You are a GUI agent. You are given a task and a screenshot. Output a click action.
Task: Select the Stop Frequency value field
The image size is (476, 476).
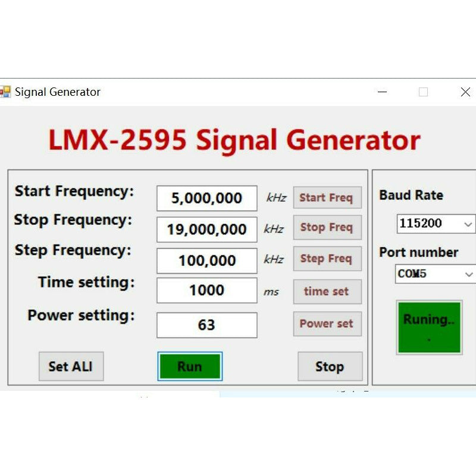click(206, 229)
